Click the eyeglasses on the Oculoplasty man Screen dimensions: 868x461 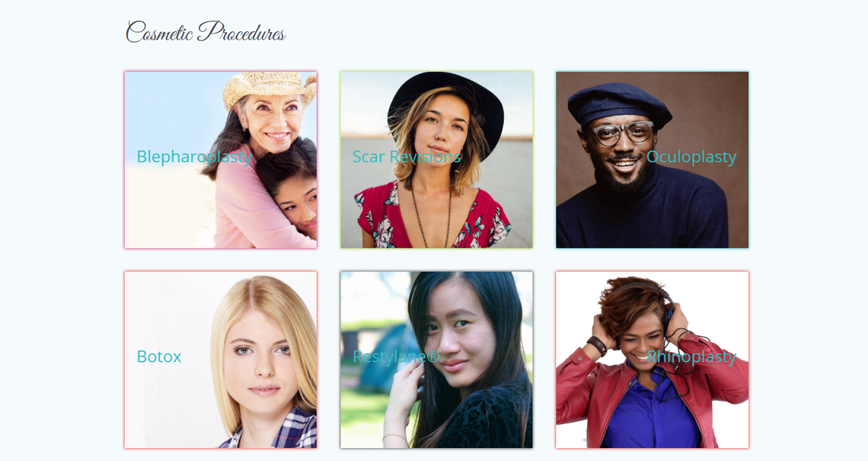tap(623, 133)
